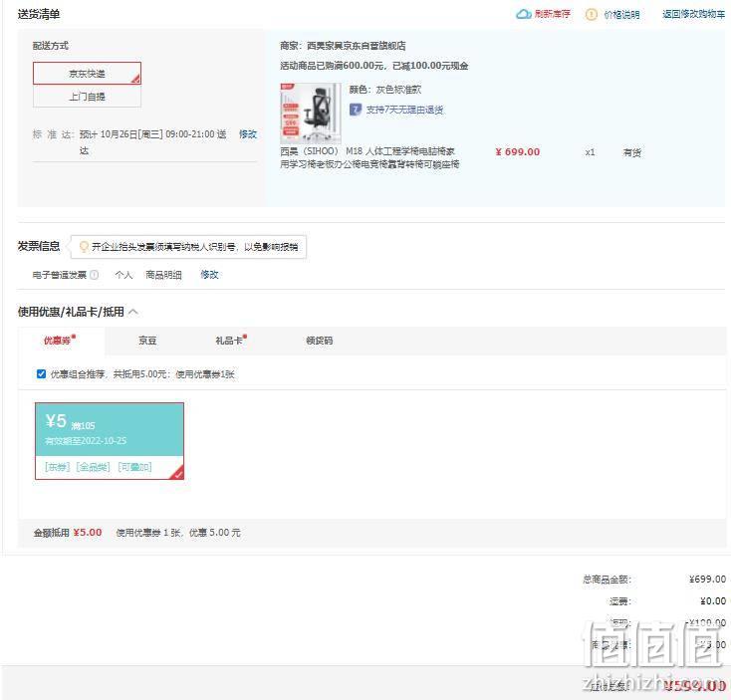The image size is (731, 700).
Task: Uncheck the 优惠组合推荐 checkbox
Action: click(x=41, y=373)
